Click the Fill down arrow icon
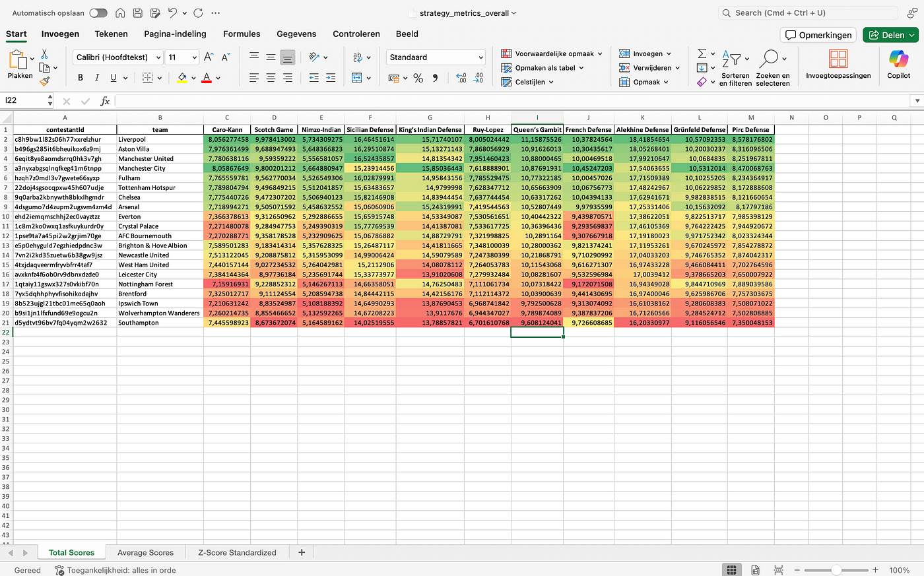924x576 pixels. pyautogui.click(x=702, y=68)
